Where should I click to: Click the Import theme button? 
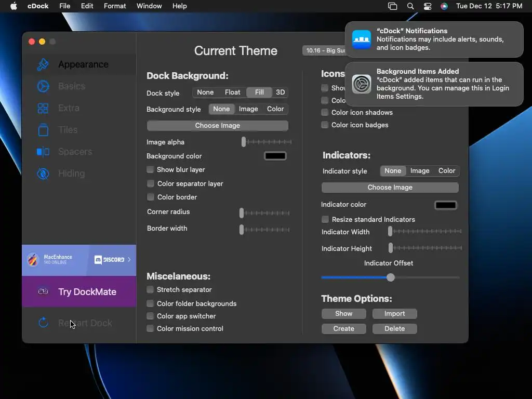pos(395,313)
